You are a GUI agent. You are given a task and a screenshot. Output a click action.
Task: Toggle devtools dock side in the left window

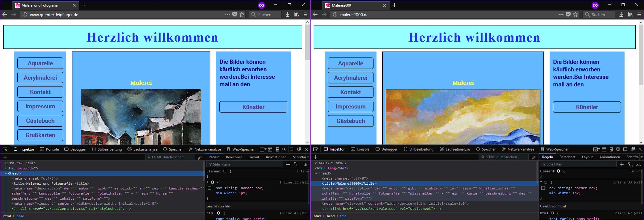pos(291,149)
